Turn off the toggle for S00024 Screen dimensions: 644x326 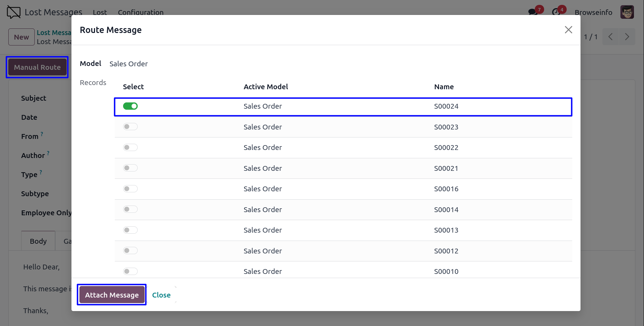tap(130, 106)
